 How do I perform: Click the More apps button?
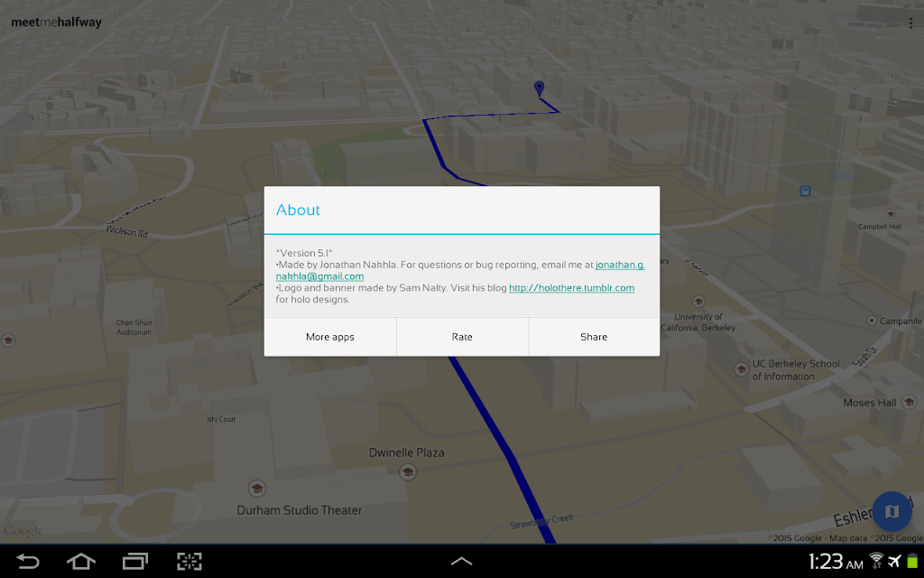pos(330,337)
